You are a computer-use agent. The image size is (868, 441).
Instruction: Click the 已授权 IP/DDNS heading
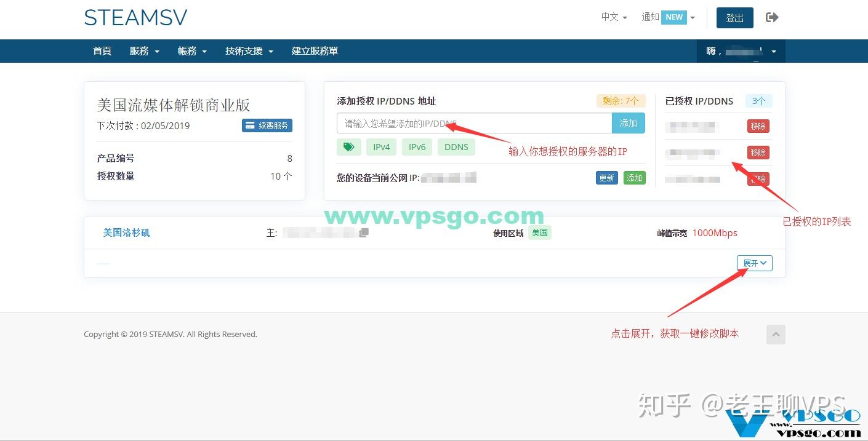tap(699, 101)
